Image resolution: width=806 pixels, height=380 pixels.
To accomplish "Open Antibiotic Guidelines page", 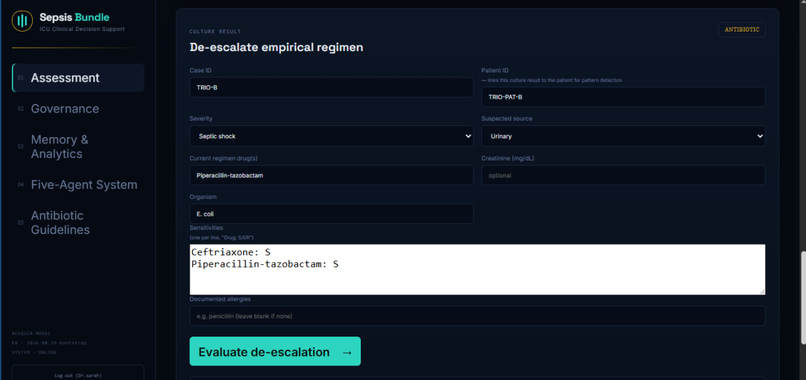I will point(78,223).
